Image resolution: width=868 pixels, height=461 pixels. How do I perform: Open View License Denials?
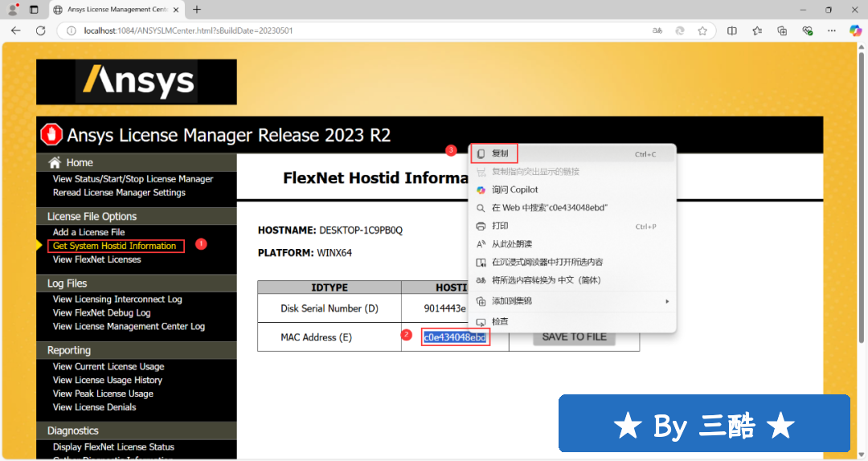pos(94,407)
